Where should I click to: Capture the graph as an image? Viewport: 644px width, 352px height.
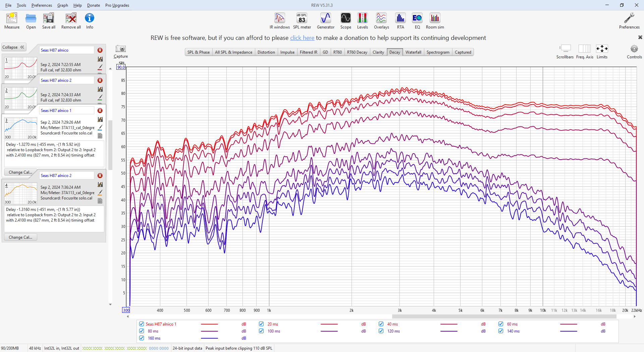click(x=121, y=51)
